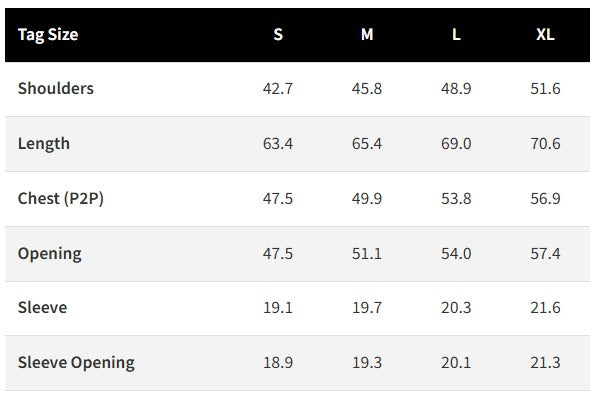Click the Tag Size header cell
The image size is (597, 400).
coord(48,35)
